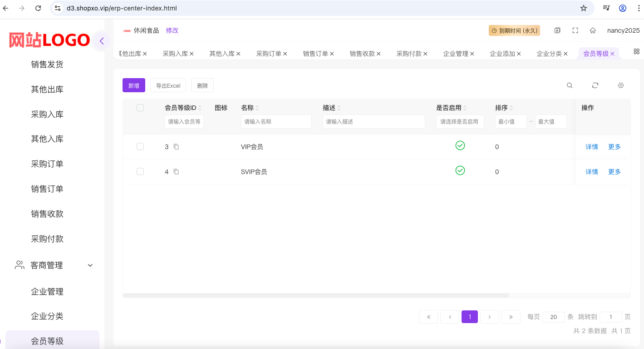Open 详情 for the SVIP会员 row
Screen dimensions: 644x349
tap(592, 172)
